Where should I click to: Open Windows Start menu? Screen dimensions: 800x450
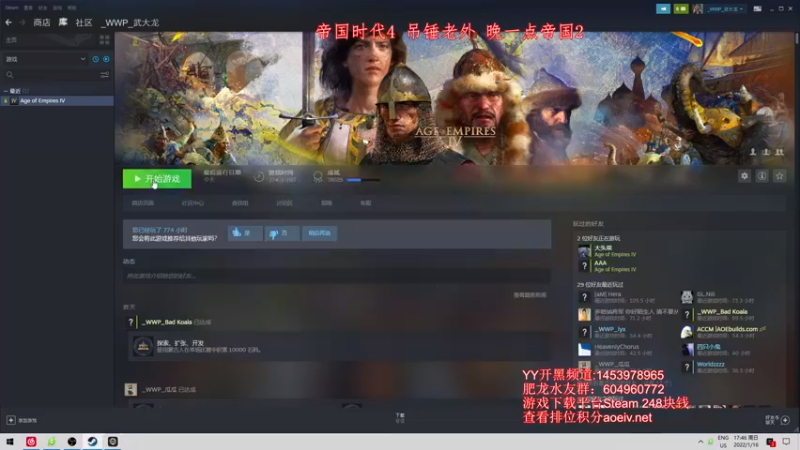[10, 441]
